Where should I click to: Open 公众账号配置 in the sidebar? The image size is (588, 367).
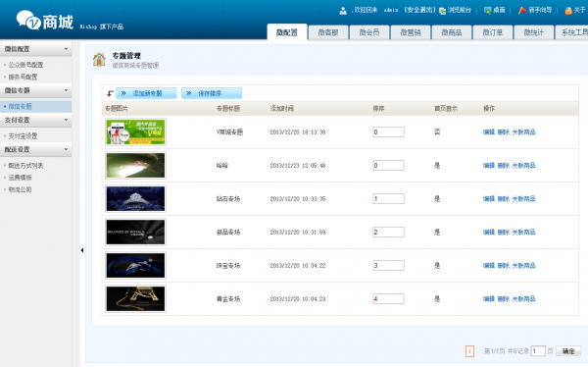(x=25, y=65)
